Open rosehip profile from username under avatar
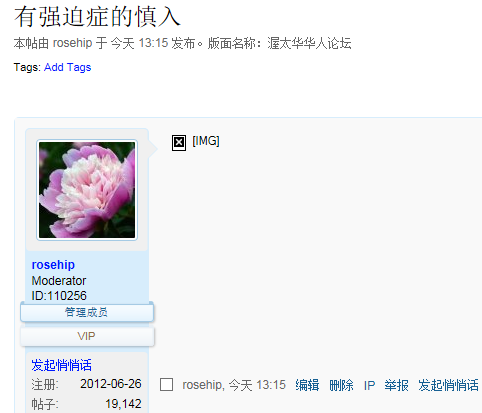Viewport: 482px width, 413px height. (x=53, y=265)
